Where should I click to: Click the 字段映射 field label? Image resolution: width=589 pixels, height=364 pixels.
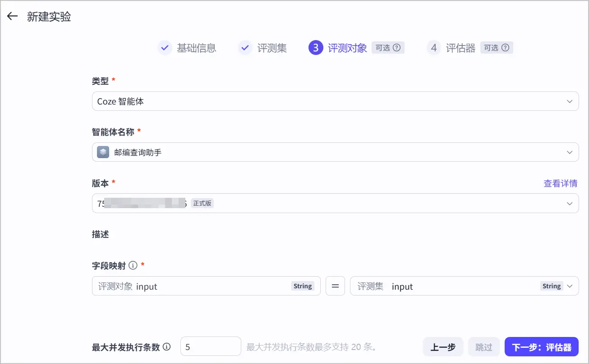109,265
